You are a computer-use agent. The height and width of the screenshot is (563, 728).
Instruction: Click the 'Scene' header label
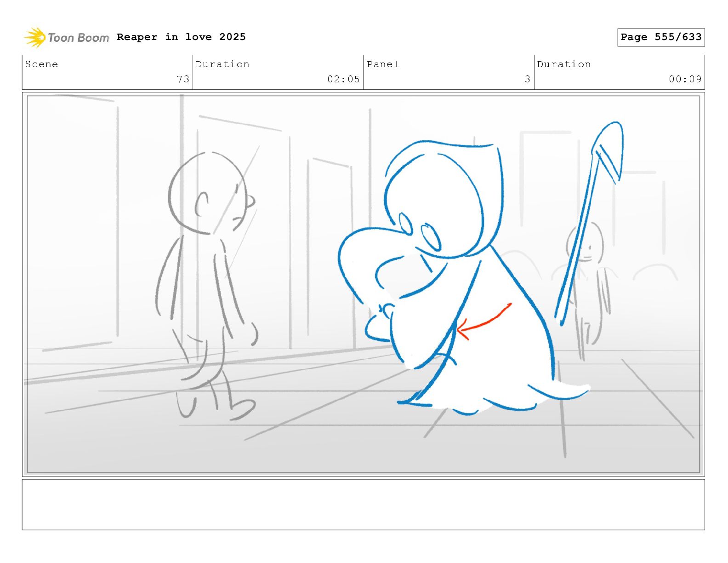pos(42,64)
